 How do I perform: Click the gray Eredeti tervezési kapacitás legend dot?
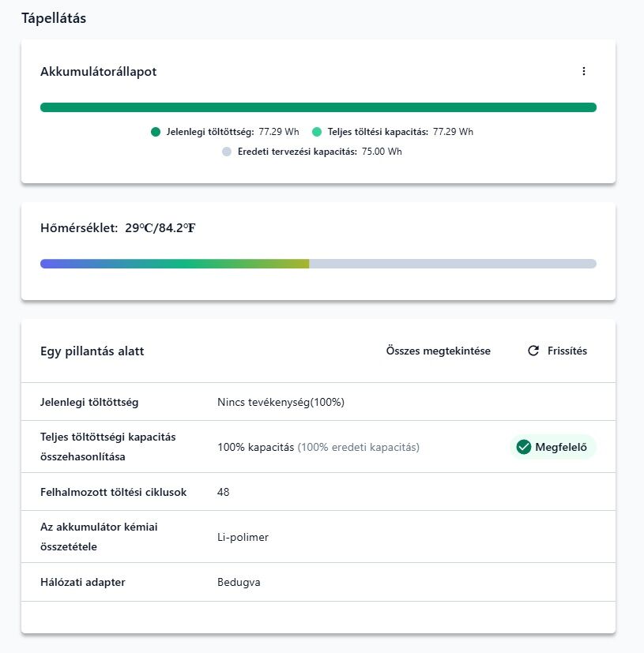[x=226, y=152]
